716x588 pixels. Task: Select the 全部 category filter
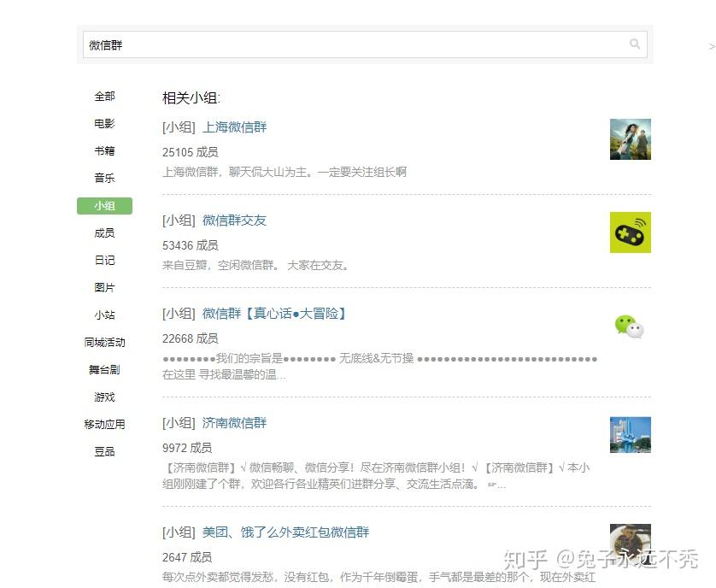coord(104,97)
